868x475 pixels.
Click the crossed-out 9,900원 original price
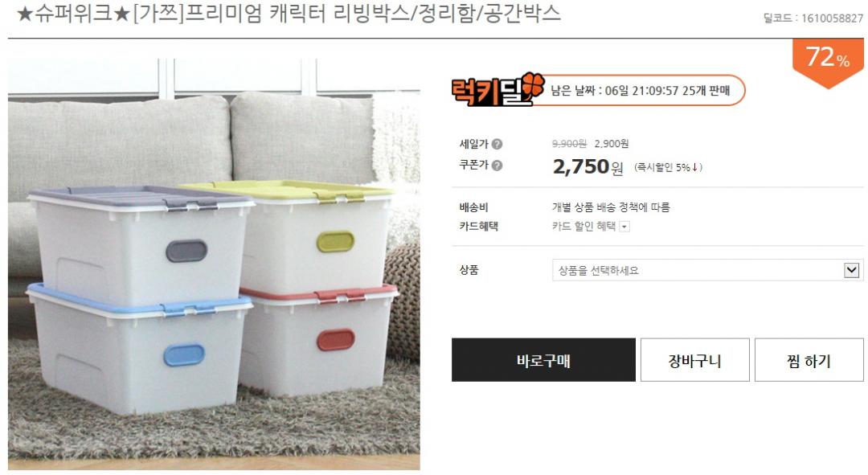click(569, 143)
